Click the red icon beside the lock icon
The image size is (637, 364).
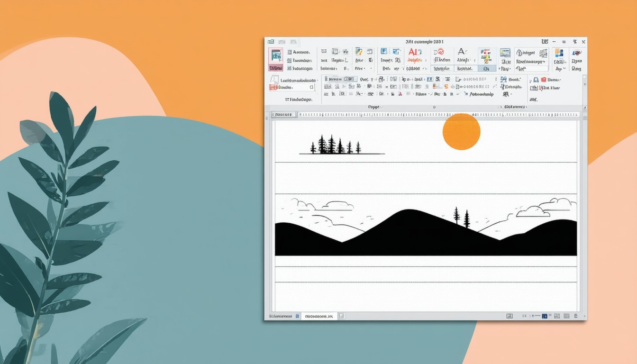click(x=543, y=80)
